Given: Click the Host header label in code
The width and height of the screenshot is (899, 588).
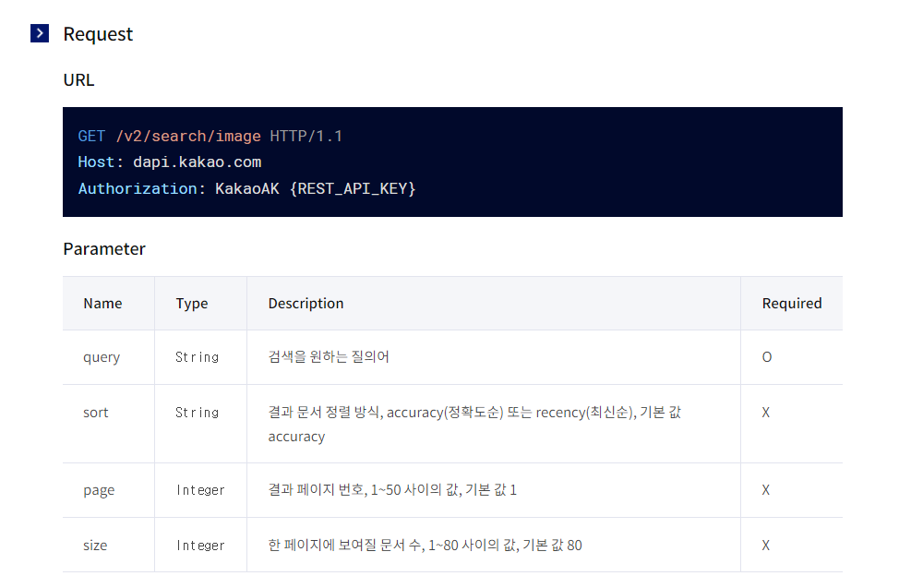Looking at the screenshot, I should click(96, 162).
